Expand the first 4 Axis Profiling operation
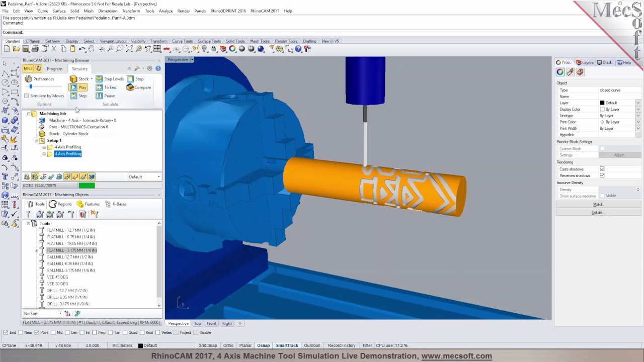The image size is (644, 362). point(44,147)
